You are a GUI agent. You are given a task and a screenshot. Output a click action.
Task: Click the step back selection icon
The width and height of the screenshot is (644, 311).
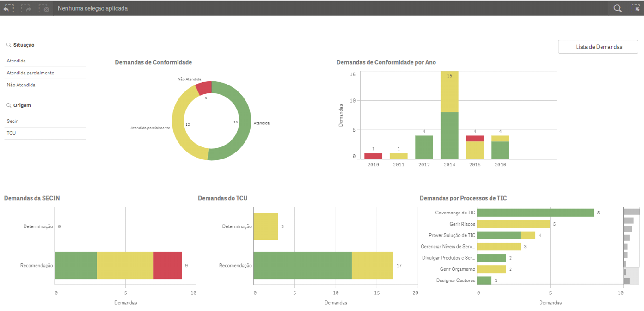(x=9, y=8)
